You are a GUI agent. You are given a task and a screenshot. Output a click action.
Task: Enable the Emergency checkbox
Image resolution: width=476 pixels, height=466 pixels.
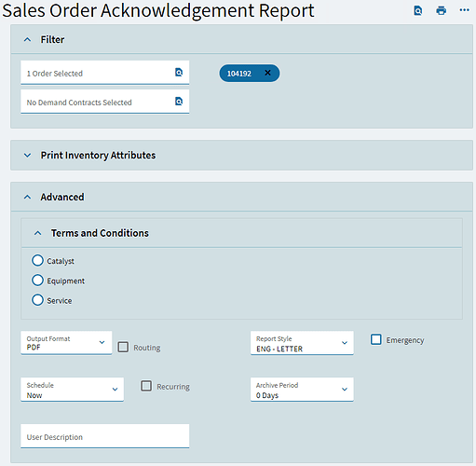pos(376,339)
